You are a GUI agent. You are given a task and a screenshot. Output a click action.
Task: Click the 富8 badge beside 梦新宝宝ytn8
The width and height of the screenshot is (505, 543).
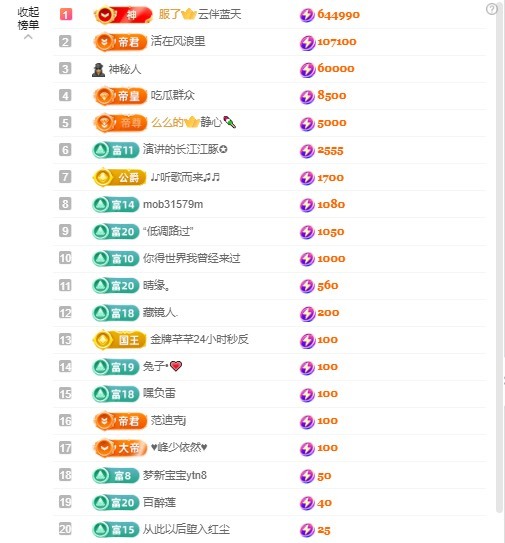[116, 475]
